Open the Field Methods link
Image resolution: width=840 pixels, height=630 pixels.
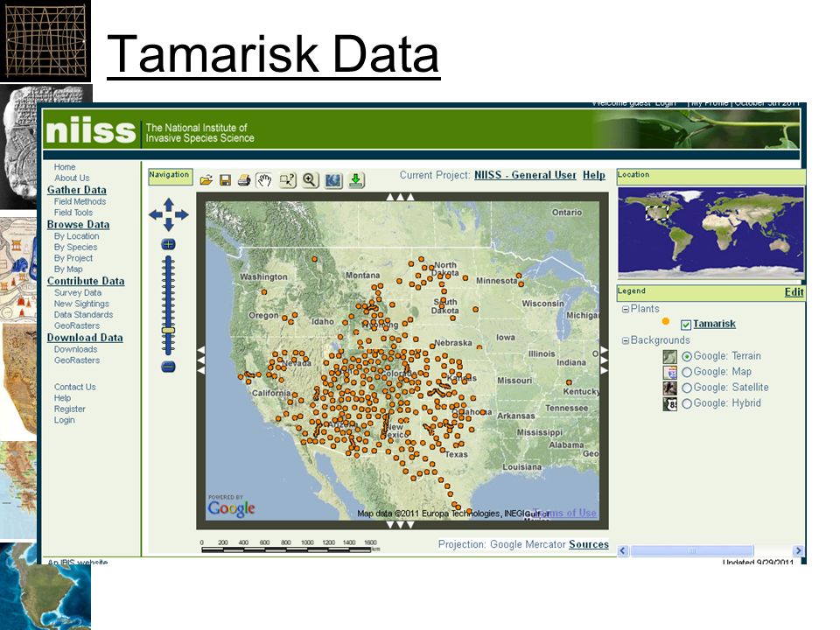click(x=80, y=201)
